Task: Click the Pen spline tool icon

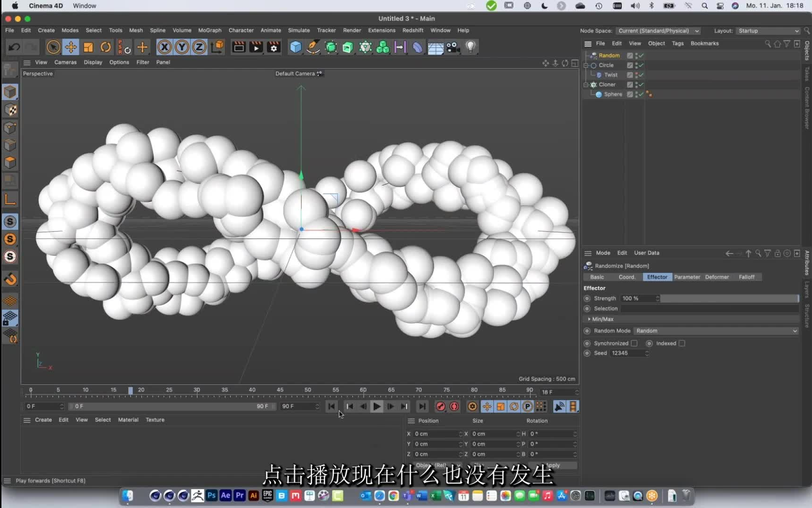Action: pyautogui.click(x=312, y=47)
